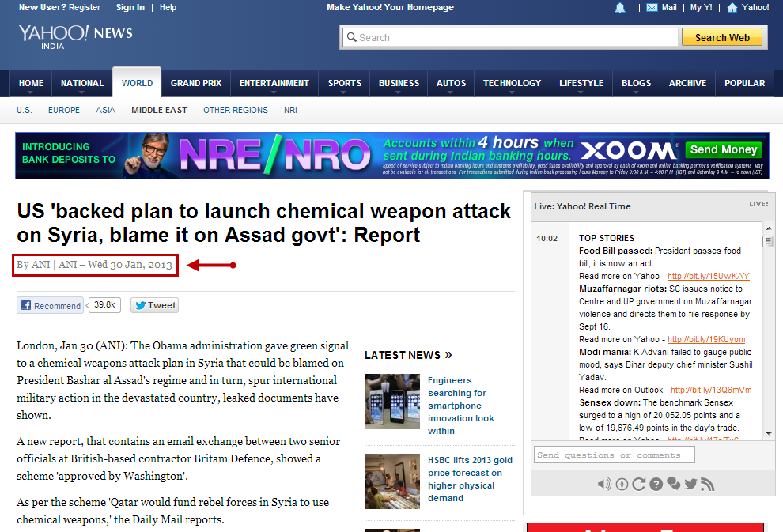Open the RSS feed icon
This screenshot has height=532, width=783.
707,484
